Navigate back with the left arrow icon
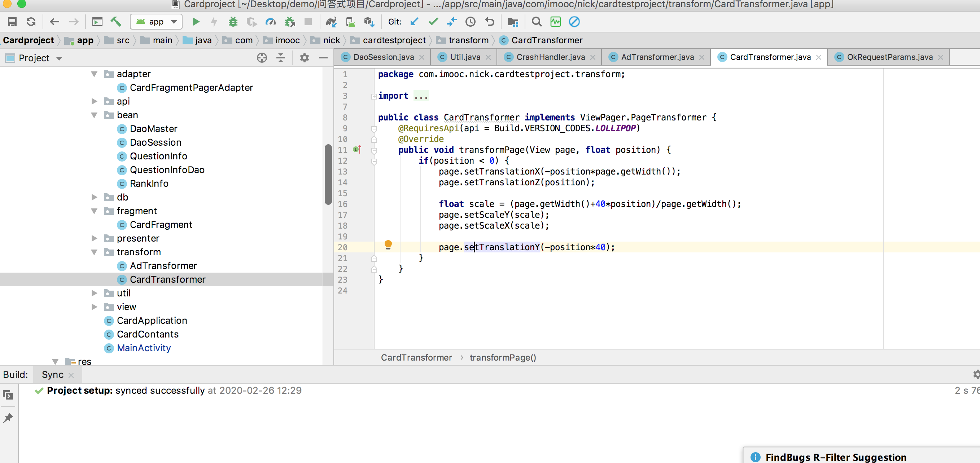This screenshot has height=463, width=980. point(54,22)
